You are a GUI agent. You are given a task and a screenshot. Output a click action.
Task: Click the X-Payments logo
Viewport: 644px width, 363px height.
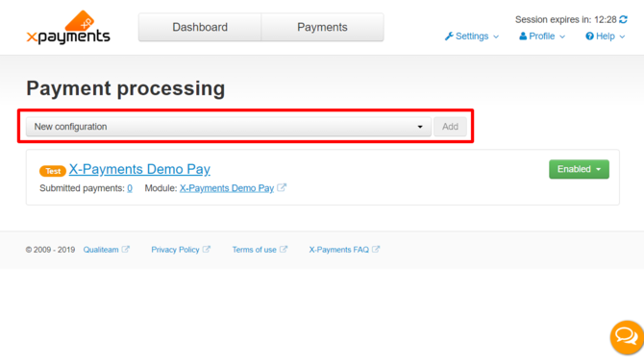point(68,28)
